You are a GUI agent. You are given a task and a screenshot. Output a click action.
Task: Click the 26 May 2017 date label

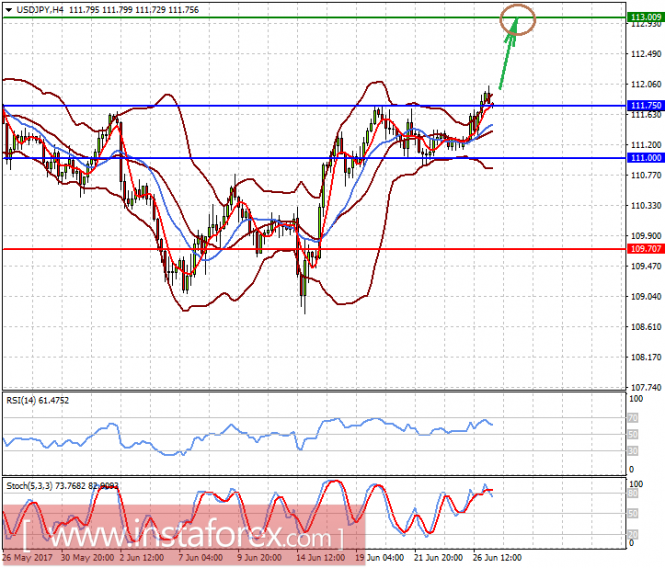click(x=26, y=557)
